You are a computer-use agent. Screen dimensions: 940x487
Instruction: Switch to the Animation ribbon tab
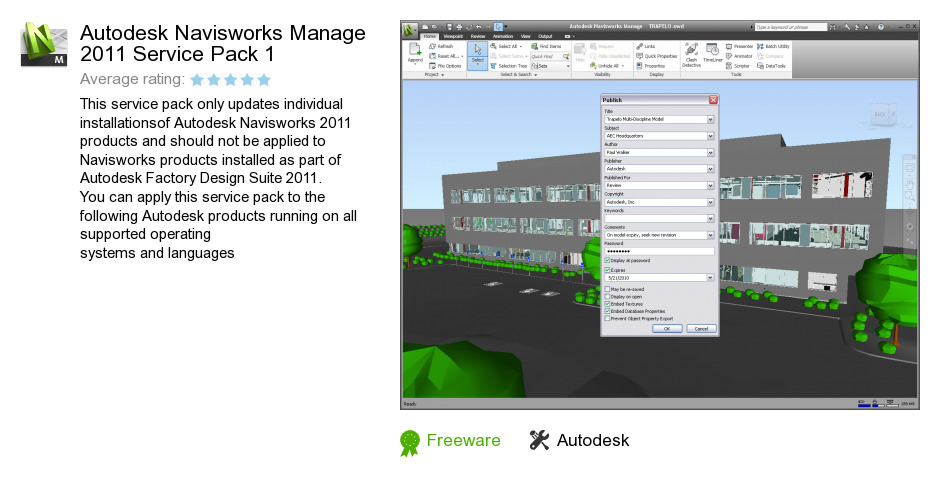click(x=503, y=37)
